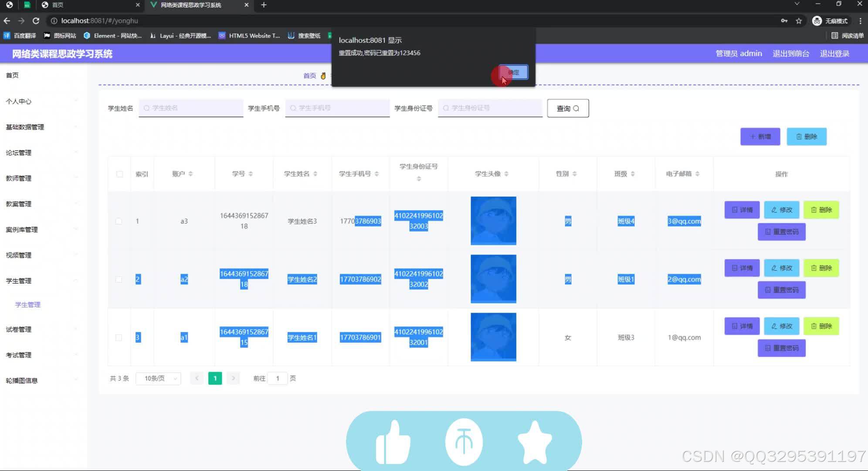The image size is (868, 471).
Task: Click the 查询 search button
Action: point(568,108)
